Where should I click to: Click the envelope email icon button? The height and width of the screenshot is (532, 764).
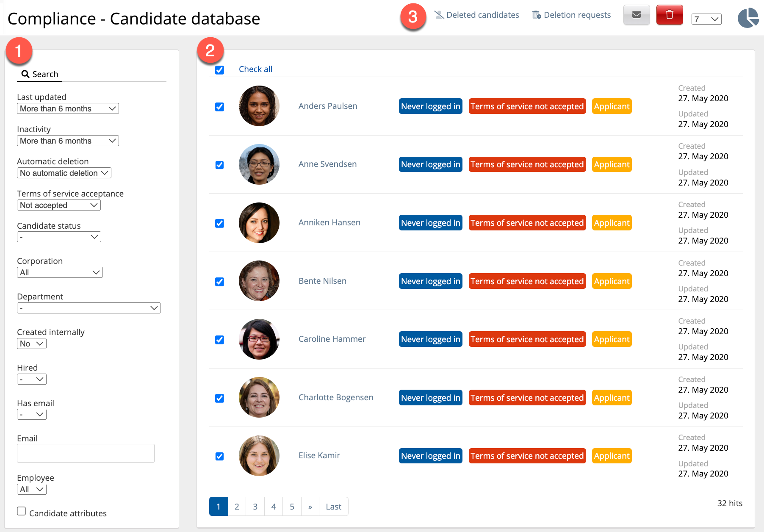[x=636, y=15]
